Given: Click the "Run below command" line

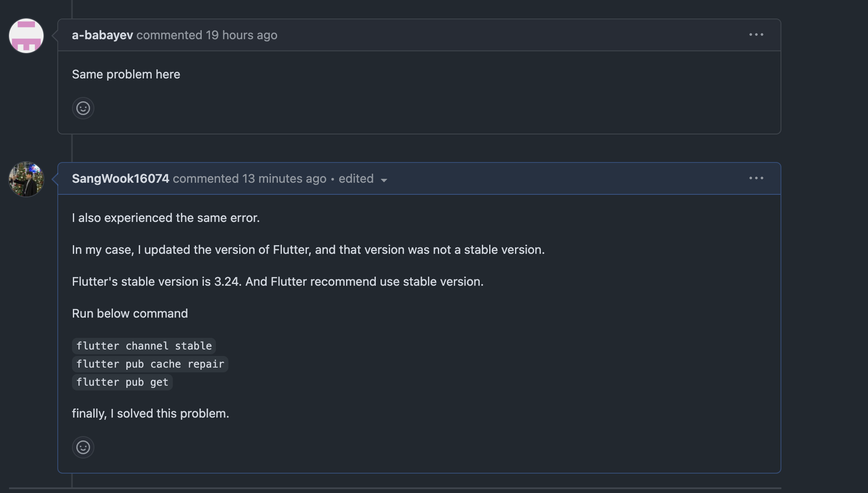Looking at the screenshot, I should pyautogui.click(x=130, y=313).
